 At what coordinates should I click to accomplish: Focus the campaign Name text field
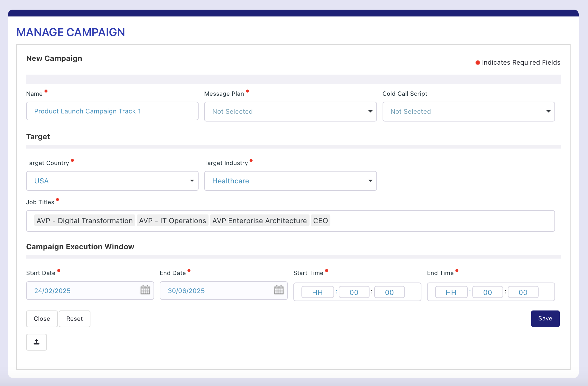pos(112,111)
